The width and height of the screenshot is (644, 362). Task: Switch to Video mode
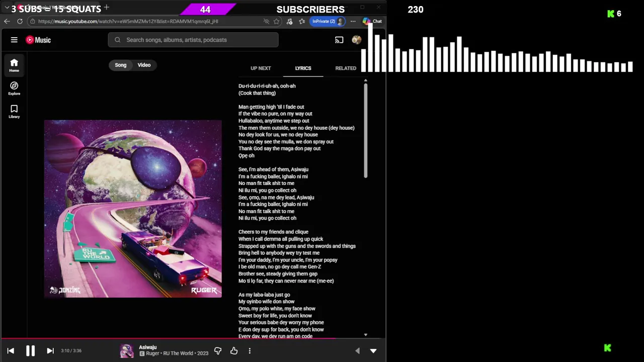pyautogui.click(x=144, y=65)
